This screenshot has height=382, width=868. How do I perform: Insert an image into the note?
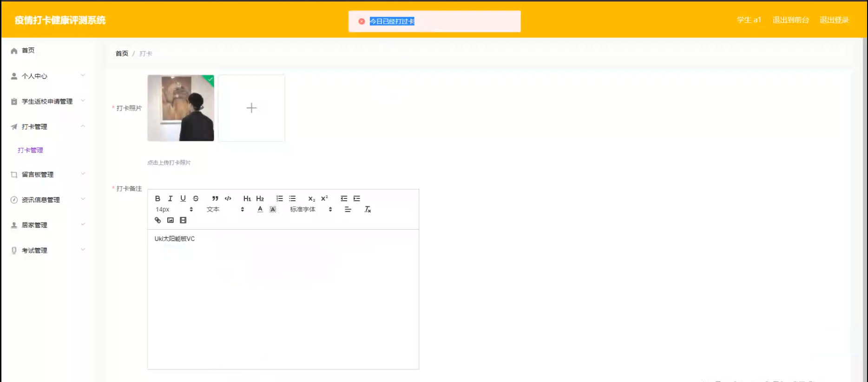point(171,220)
